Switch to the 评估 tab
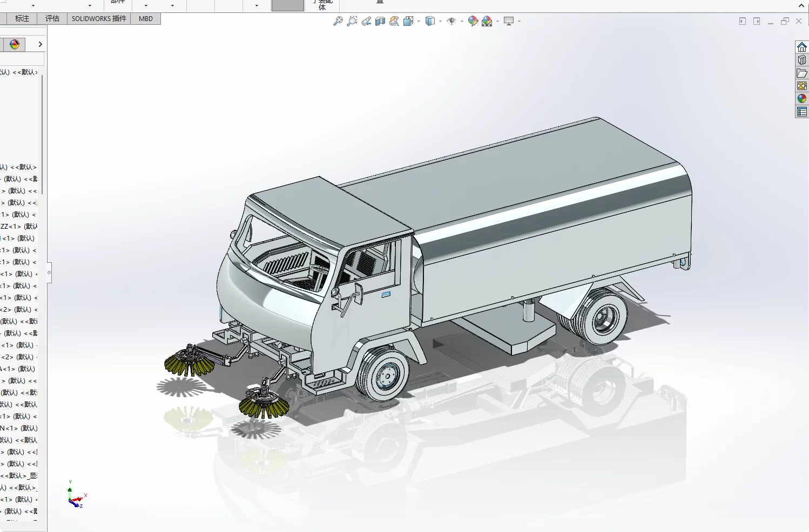Viewport: 809px width, 532px height. point(52,18)
